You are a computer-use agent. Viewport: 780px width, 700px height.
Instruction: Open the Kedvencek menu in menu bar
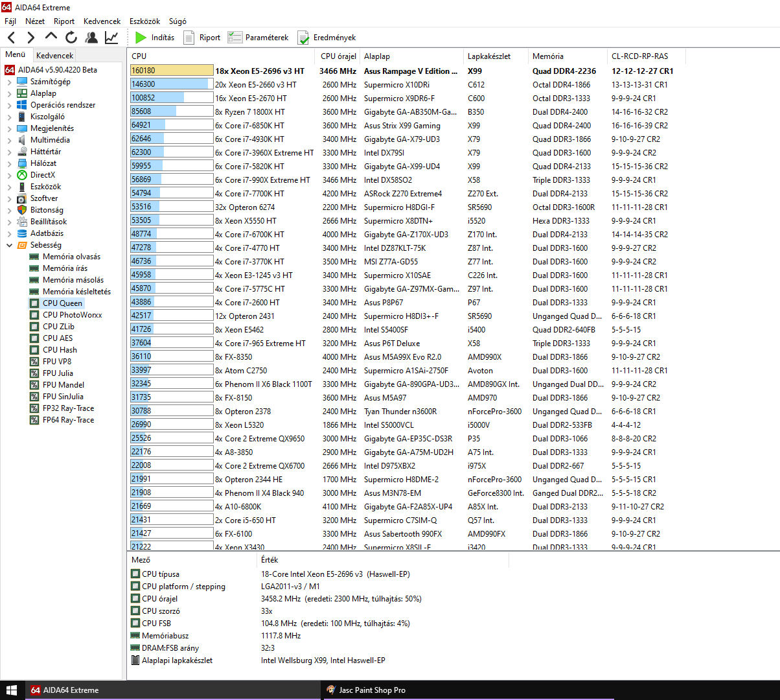pos(102,21)
